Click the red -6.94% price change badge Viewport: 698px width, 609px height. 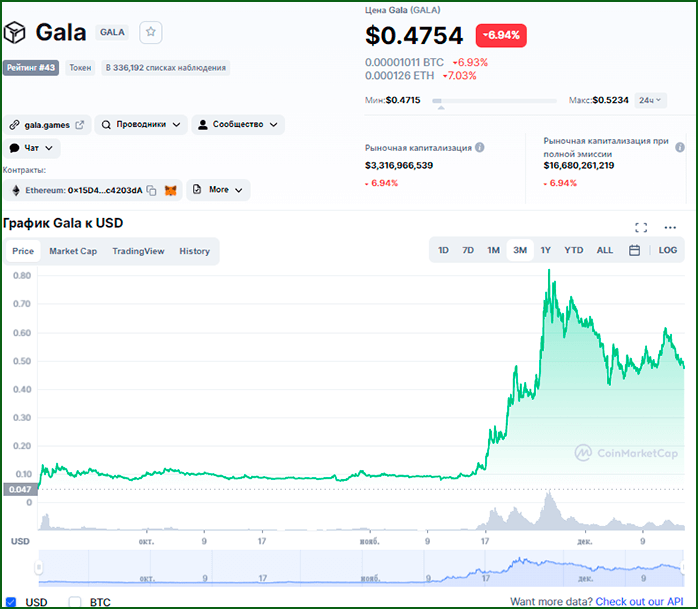pyautogui.click(x=501, y=35)
